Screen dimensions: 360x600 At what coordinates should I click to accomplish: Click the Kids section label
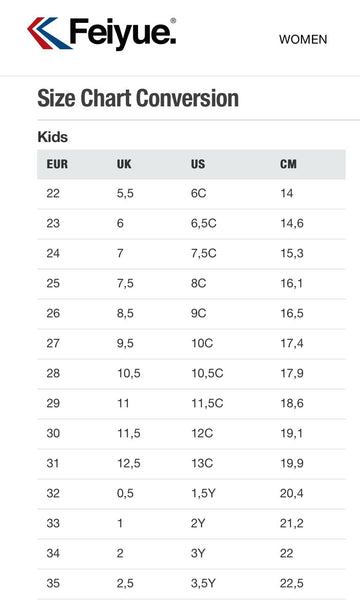pos(52,137)
